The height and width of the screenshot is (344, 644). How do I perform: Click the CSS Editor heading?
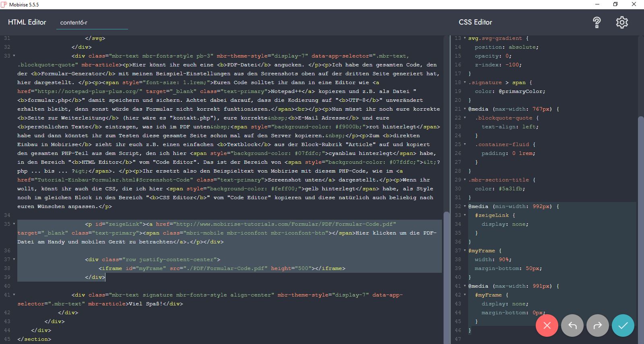(x=475, y=22)
